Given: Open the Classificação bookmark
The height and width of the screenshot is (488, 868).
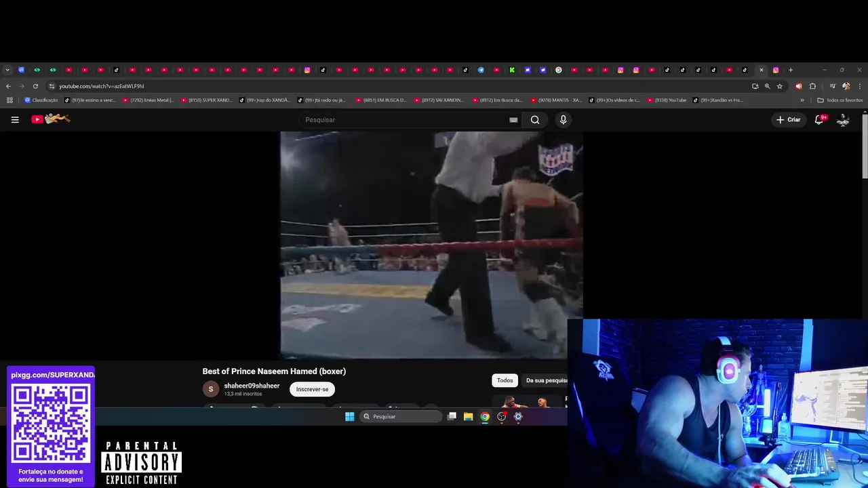Looking at the screenshot, I should [41, 100].
